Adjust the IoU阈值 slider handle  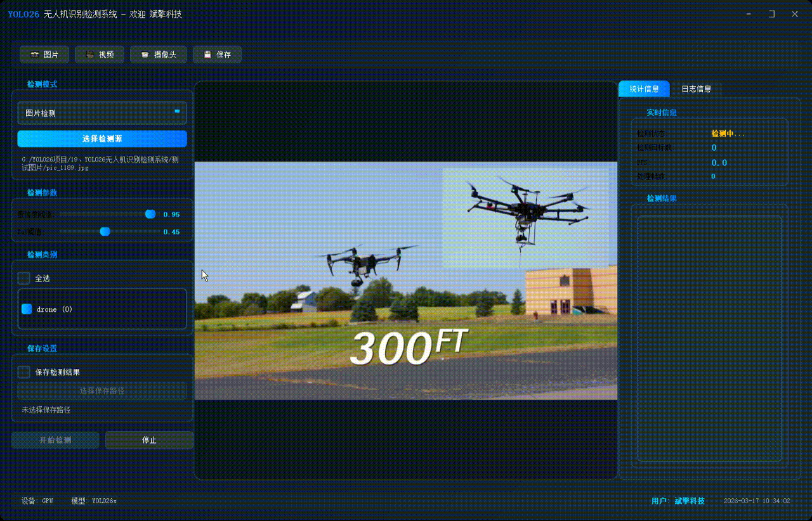(x=105, y=232)
